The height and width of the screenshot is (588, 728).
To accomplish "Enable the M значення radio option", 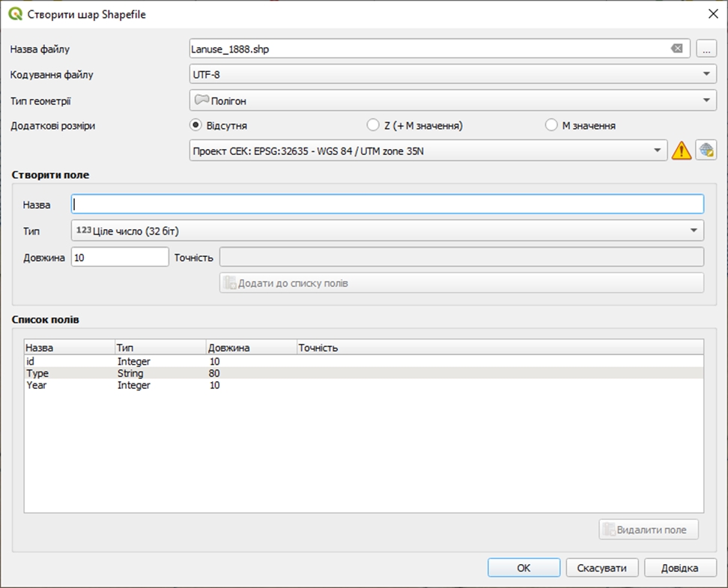I will (551, 126).
